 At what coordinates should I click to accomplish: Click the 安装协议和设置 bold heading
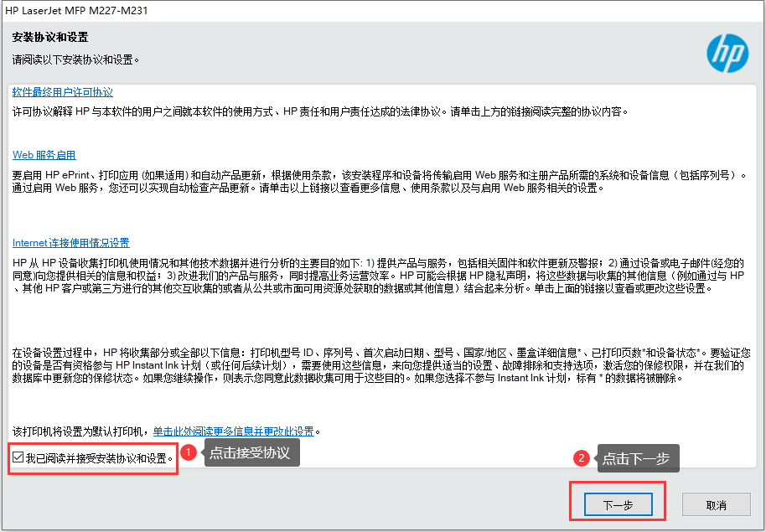click(x=50, y=38)
